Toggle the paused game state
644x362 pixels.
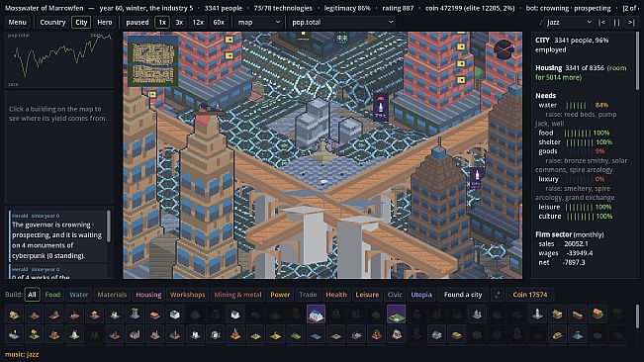click(x=138, y=22)
